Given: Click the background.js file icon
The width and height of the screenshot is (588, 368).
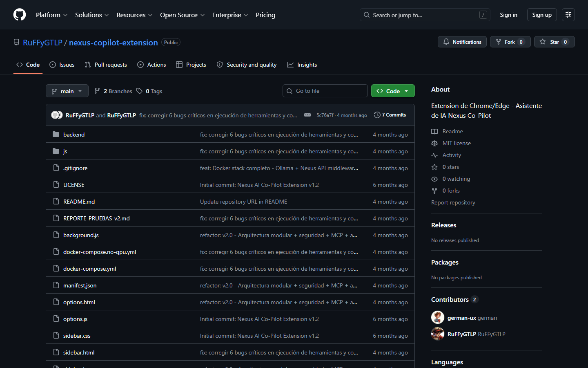Looking at the screenshot, I should coord(56,235).
